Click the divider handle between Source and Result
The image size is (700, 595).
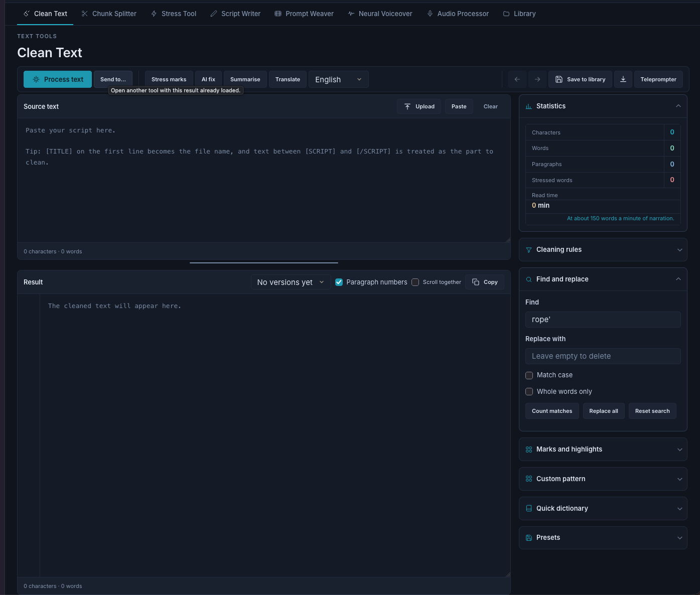[264, 262]
